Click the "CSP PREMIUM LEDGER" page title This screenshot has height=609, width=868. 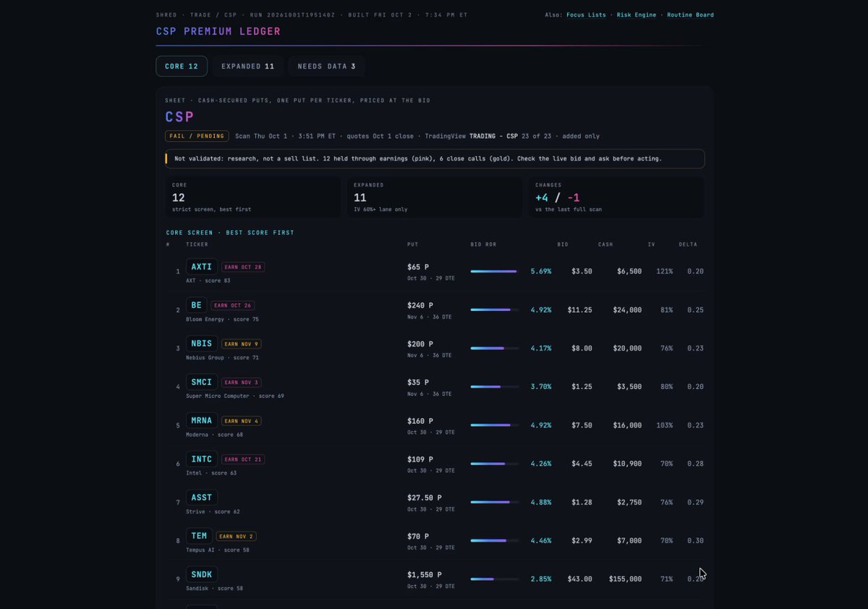click(x=218, y=31)
